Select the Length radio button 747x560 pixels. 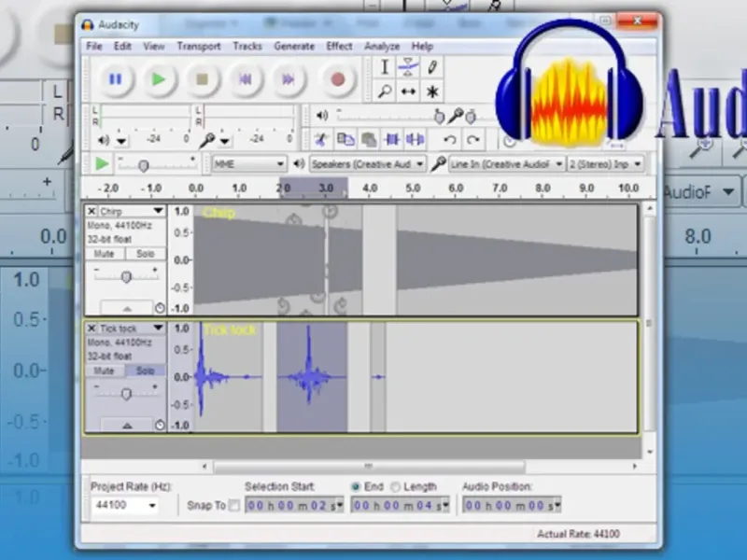coord(395,486)
